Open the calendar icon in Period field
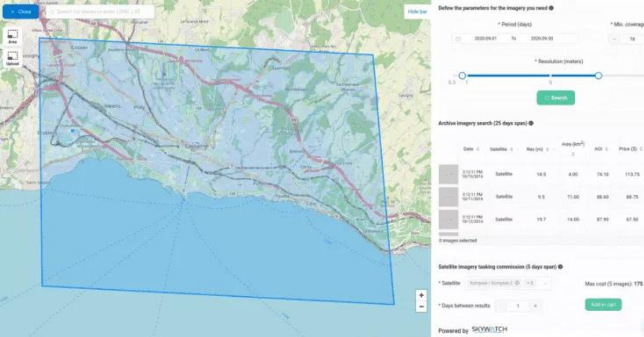 (x=458, y=39)
